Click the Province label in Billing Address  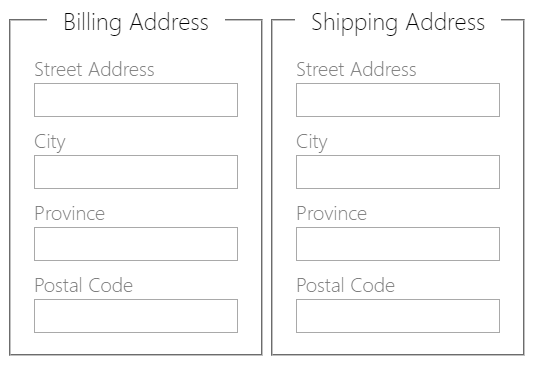[x=70, y=214]
